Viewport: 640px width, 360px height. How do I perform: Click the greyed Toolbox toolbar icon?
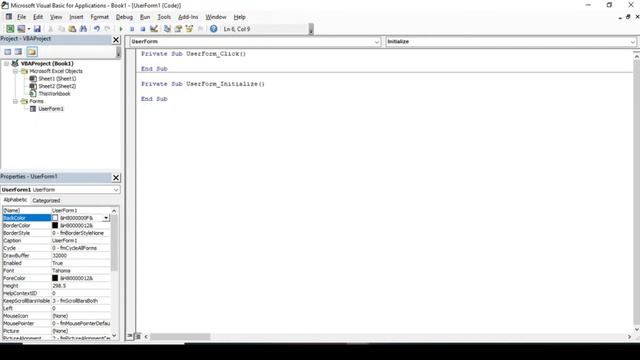(x=200, y=29)
